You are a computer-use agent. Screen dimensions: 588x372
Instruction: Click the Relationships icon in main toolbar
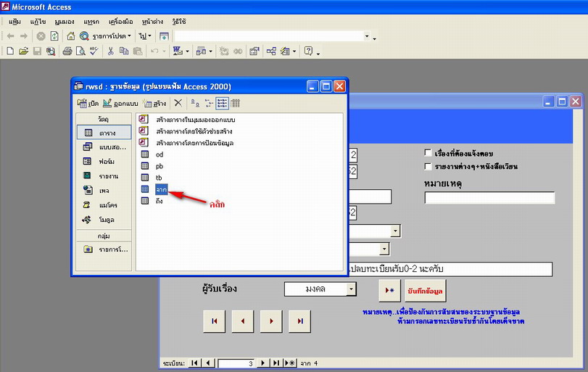coord(271,51)
